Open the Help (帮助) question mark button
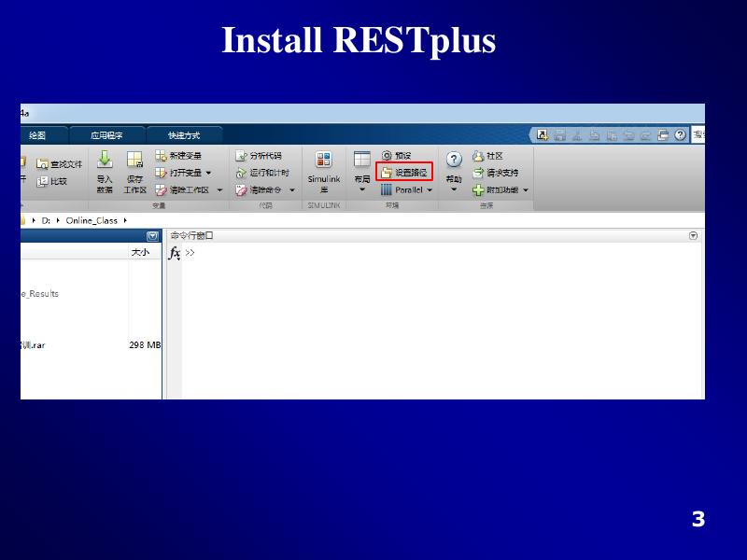 pyautogui.click(x=454, y=160)
